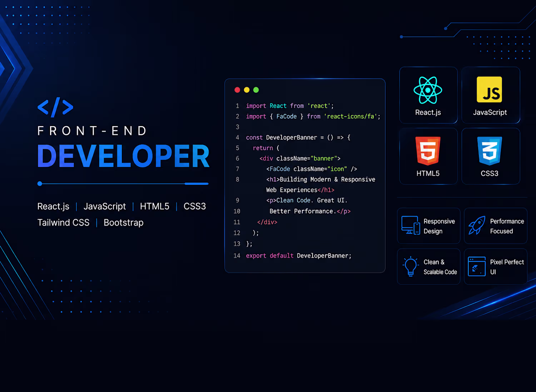
Task: Click the "Bootstrap" skill text
Action: [124, 223]
